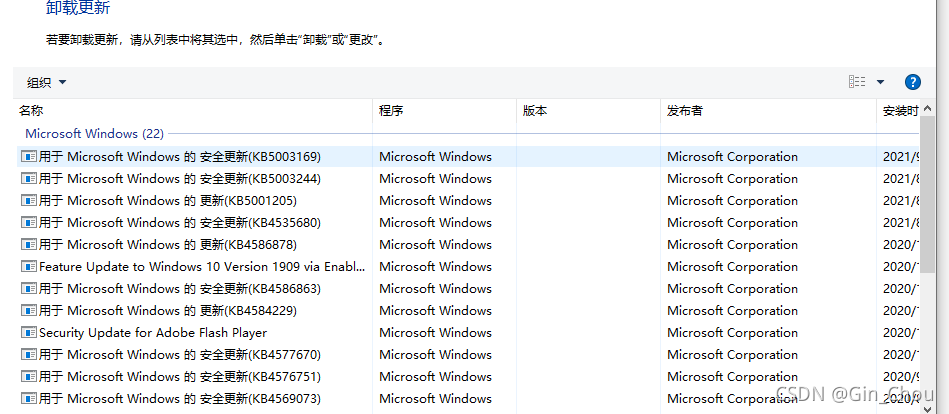Click the icon beside KB5001205 update
949x414 pixels.
click(28, 200)
